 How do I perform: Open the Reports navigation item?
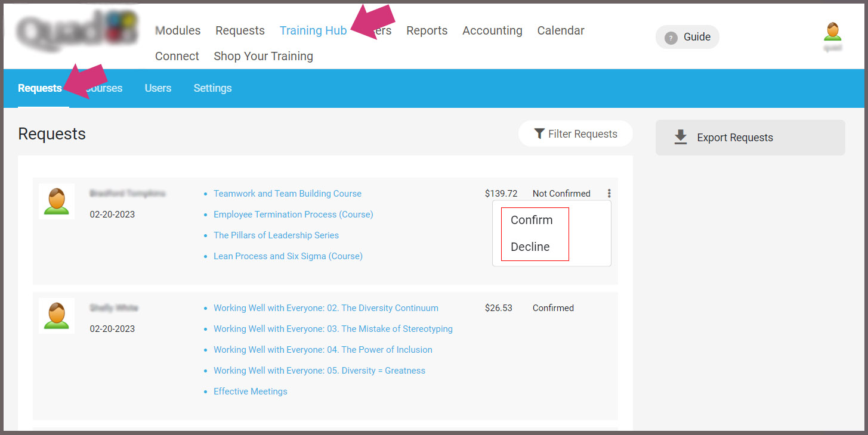click(x=427, y=30)
